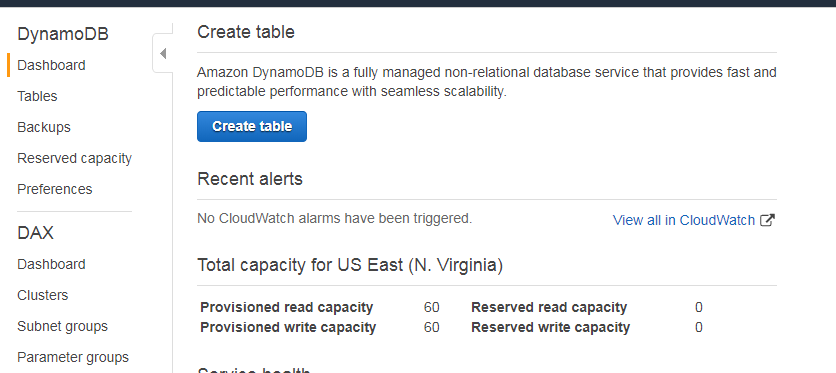This screenshot has width=836, height=373.
Task: Select Parameter groups under DAX
Action: (73, 357)
